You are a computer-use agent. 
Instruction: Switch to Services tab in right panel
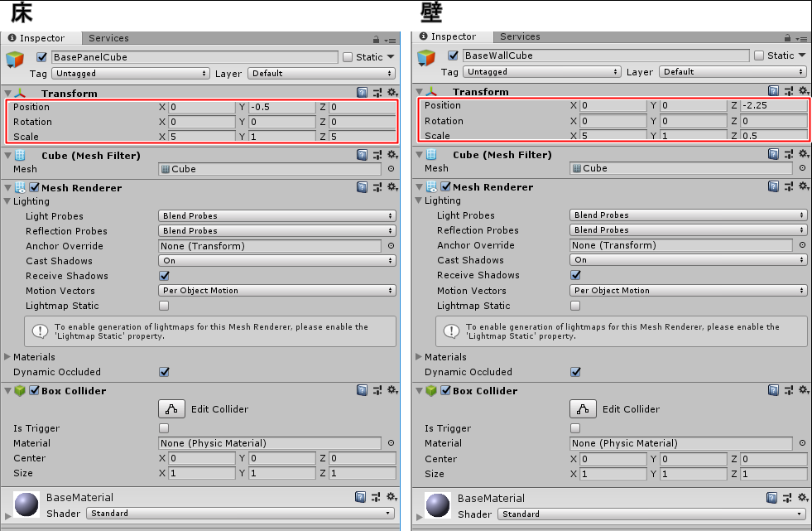pos(520,36)
